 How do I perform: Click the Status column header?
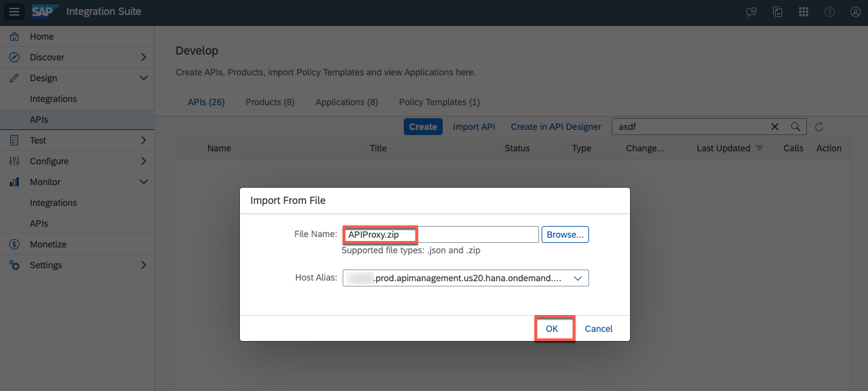518,148
